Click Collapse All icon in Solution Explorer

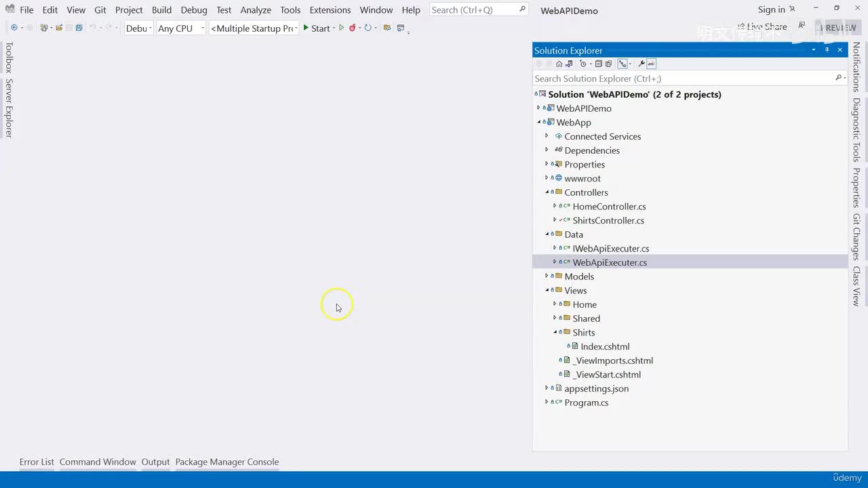pyautogui.click(x=599, y=64)
